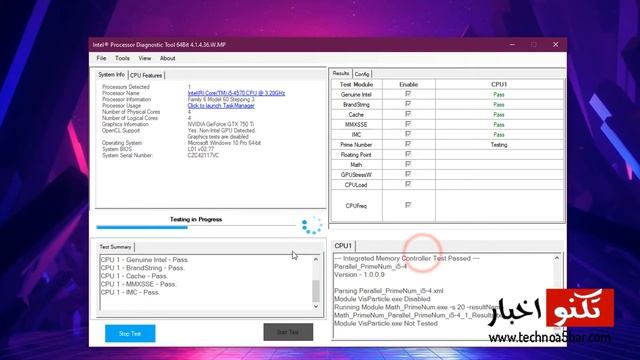Toggle the Prime Number enable checkbox
Viewport: 640px width, 360px height.
click(408, 144)
